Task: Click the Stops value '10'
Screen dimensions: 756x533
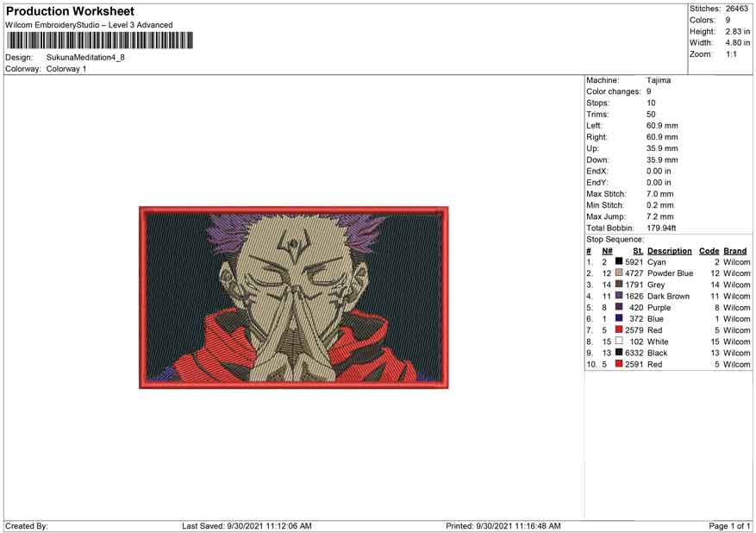Action: (x=651, y=103)
